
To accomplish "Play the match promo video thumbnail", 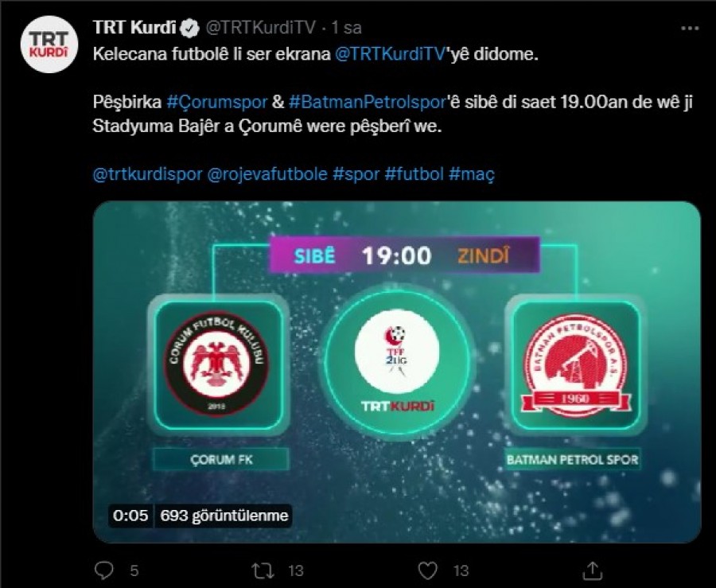I will [x=397, y=372].
